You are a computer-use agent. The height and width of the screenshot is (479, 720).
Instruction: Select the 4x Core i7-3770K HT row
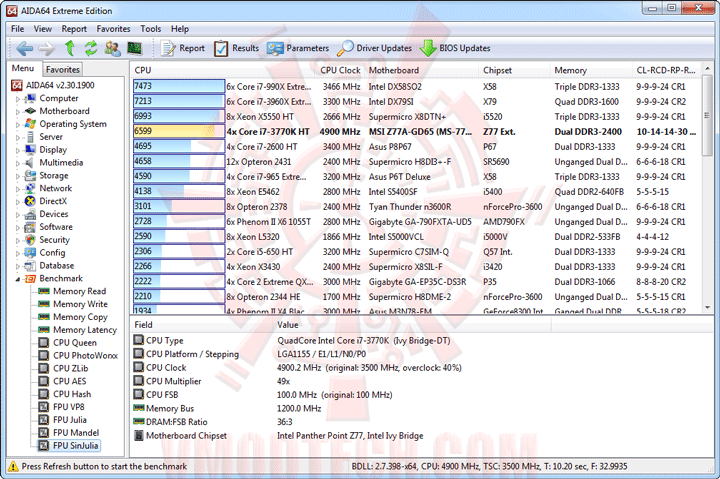point(417,131)
